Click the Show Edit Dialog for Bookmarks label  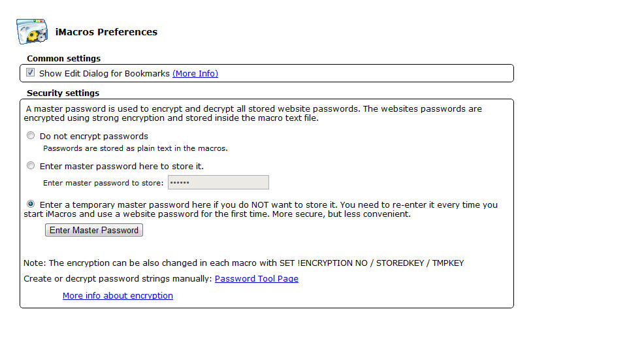[x=105, y=74]
